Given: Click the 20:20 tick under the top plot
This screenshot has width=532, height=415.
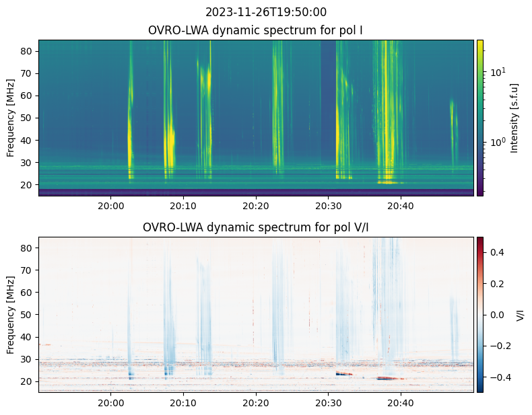Looking at the screenshot, I should click(256, 206).
